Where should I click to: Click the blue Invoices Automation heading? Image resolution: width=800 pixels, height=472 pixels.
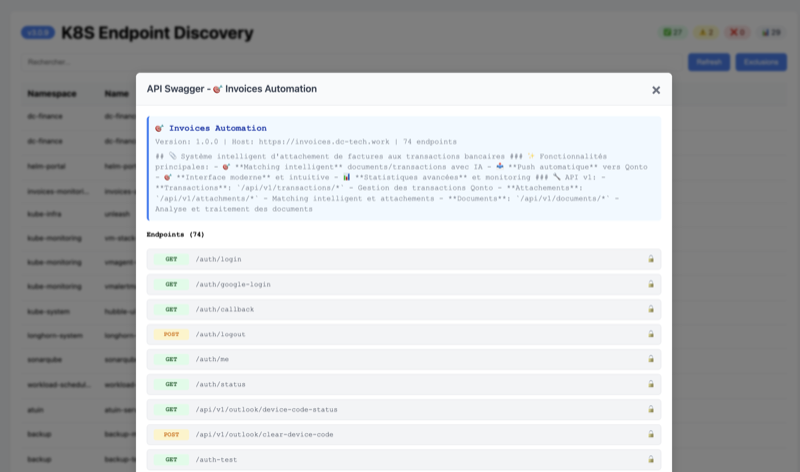[217, 128]
